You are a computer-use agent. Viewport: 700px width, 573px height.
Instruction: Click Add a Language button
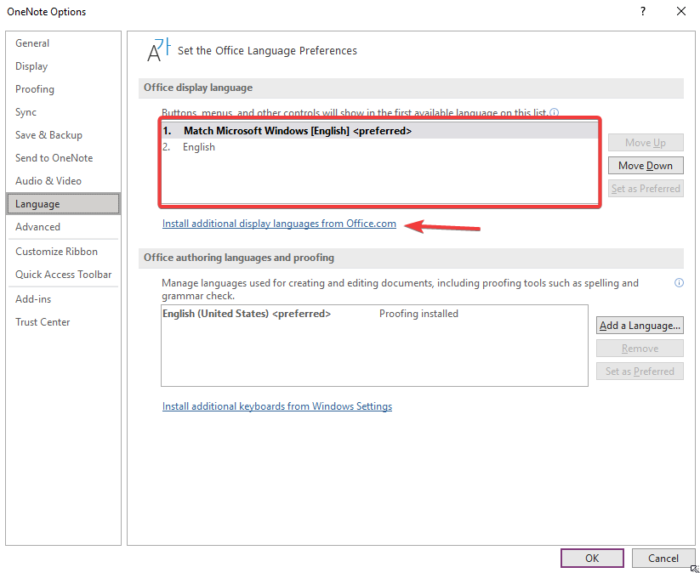click(x=640, y=325)
